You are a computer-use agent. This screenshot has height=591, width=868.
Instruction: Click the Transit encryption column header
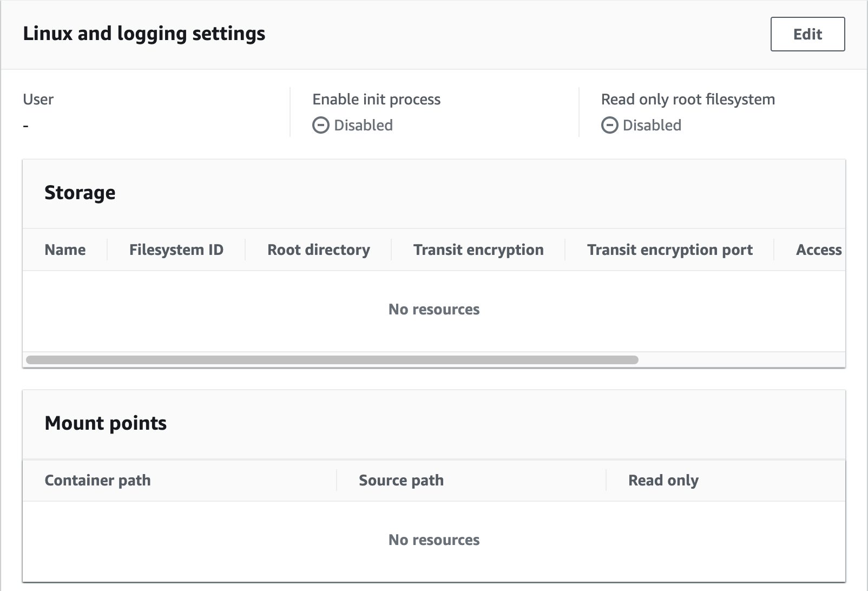tap(478, 249)
